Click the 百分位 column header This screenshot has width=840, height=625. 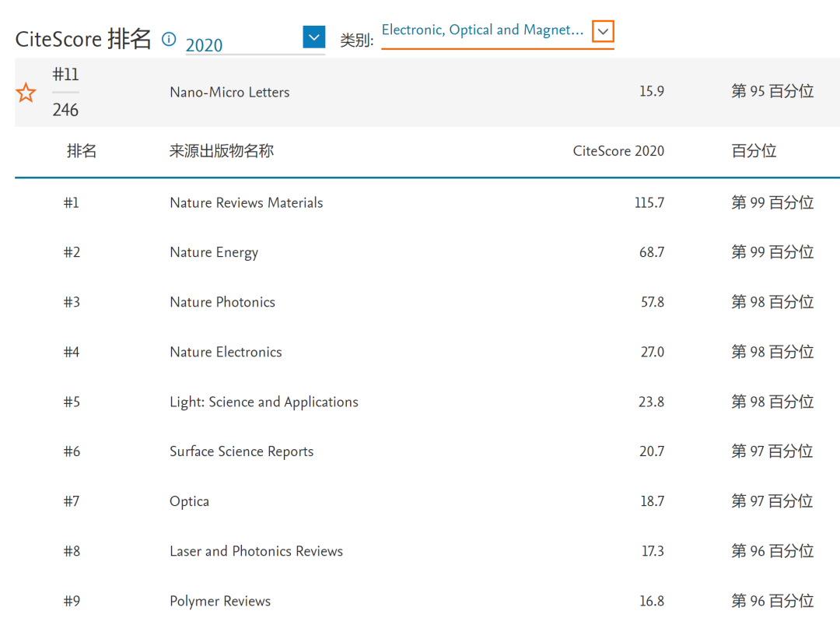click(754, 151)
